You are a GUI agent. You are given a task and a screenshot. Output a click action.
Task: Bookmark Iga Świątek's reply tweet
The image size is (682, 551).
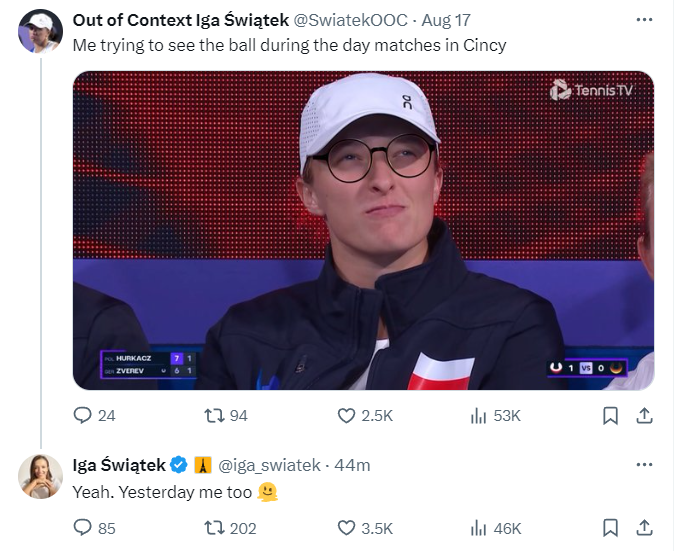[x=611, y=528]
